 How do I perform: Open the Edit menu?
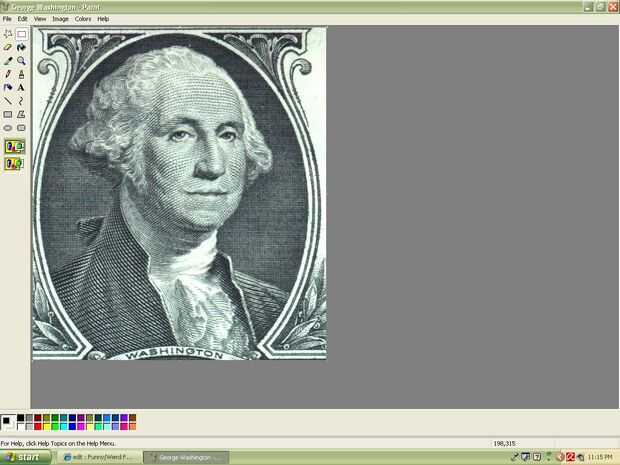coord(23,19)
